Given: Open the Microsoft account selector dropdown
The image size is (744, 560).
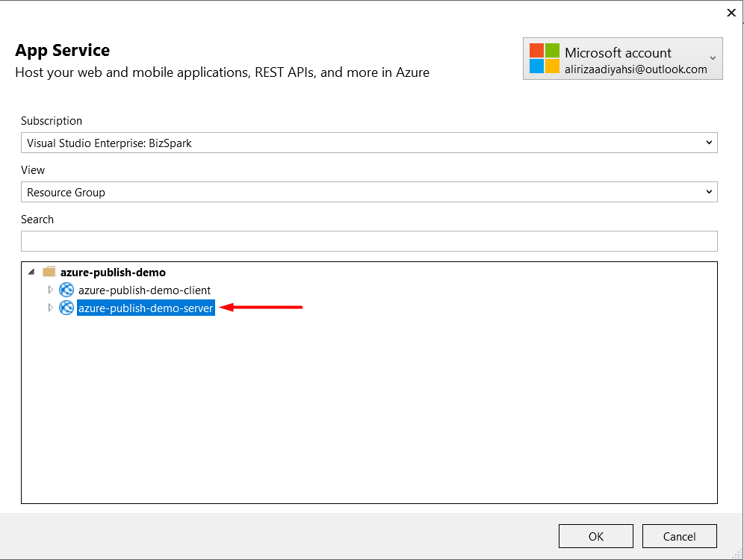Looking at the screenshot, I should tap(622, 58).
